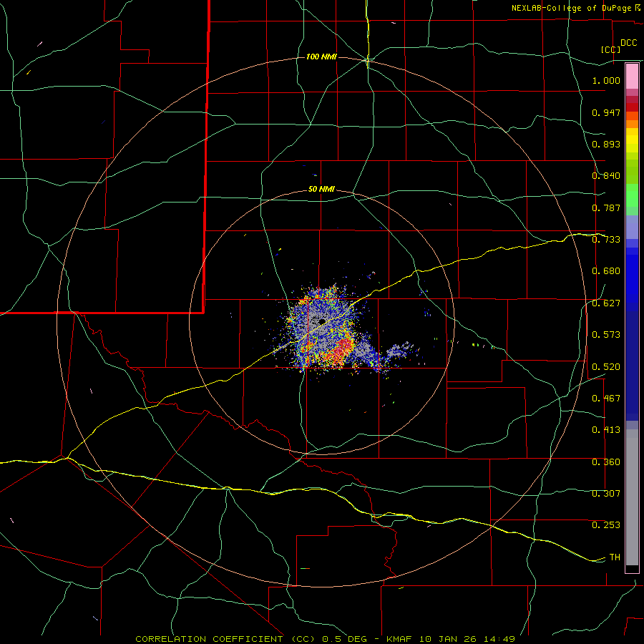Viewport: 644px width, 644px height.
Task: Select the 0.787 legend value
Action: pyautogui.click(x=606, y=208)
